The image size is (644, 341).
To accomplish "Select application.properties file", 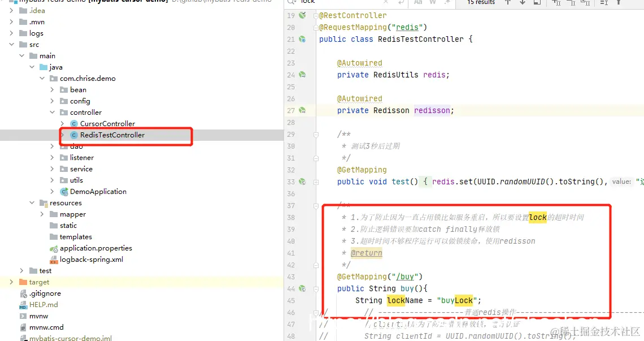I will [96, 248].
